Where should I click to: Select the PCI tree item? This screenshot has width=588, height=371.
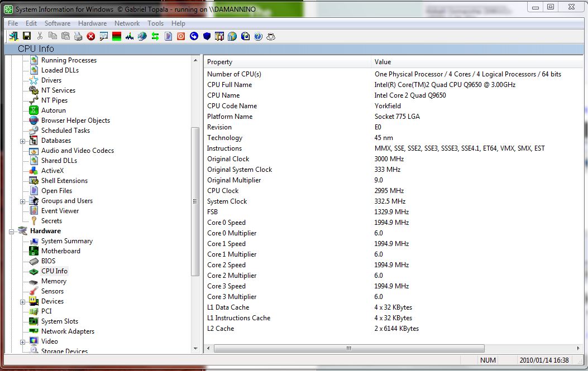coord(46,311)
